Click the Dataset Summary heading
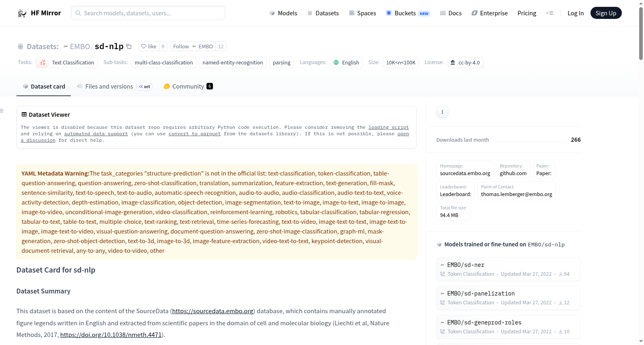 pos(43,291)
